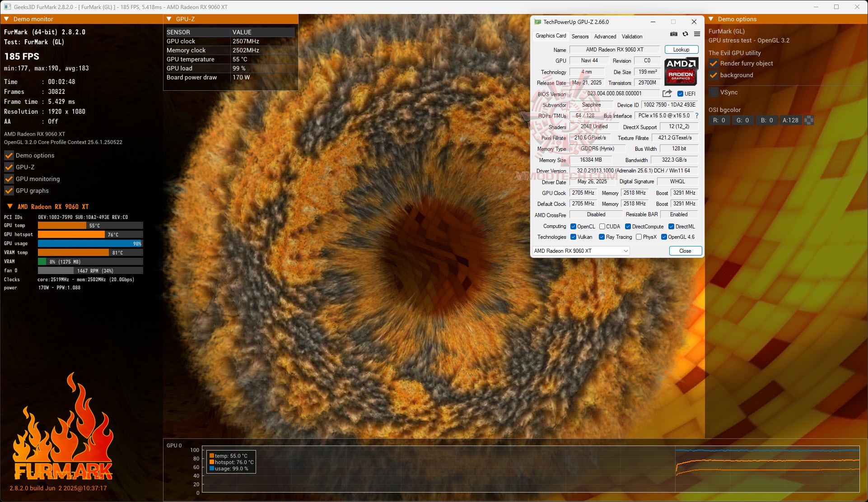Open the Advanced tab in GPU-Z
Viewport: 868px width, 502px height.
(x=605, y=37)
